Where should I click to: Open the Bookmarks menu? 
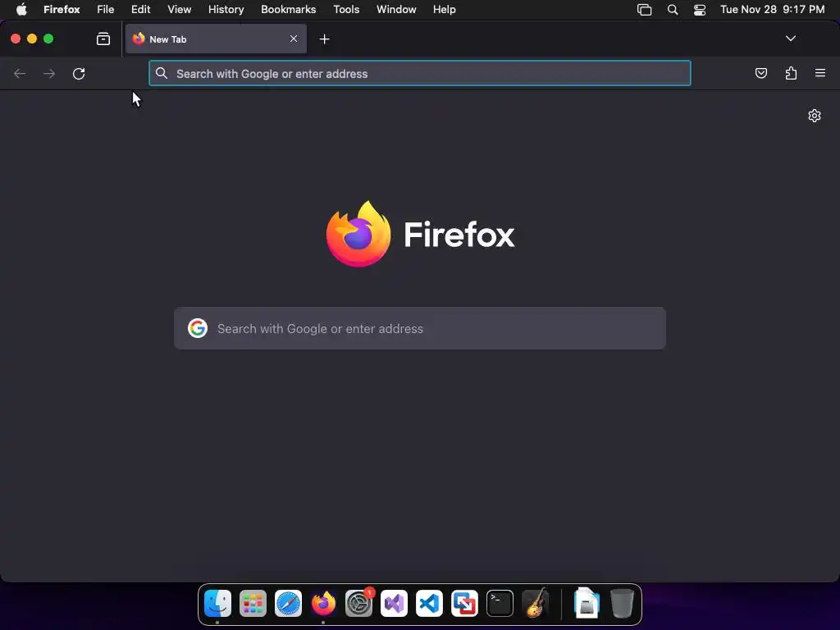tap(288, 10)
